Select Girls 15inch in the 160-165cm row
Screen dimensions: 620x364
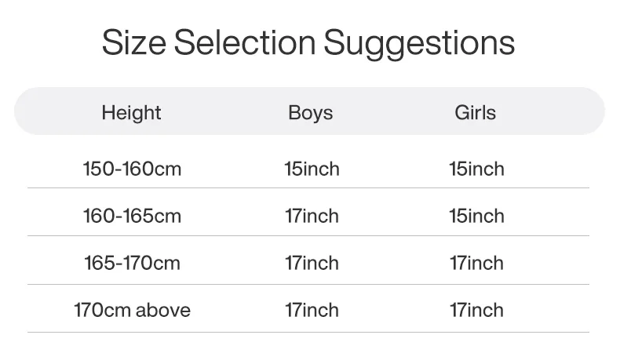476,216
